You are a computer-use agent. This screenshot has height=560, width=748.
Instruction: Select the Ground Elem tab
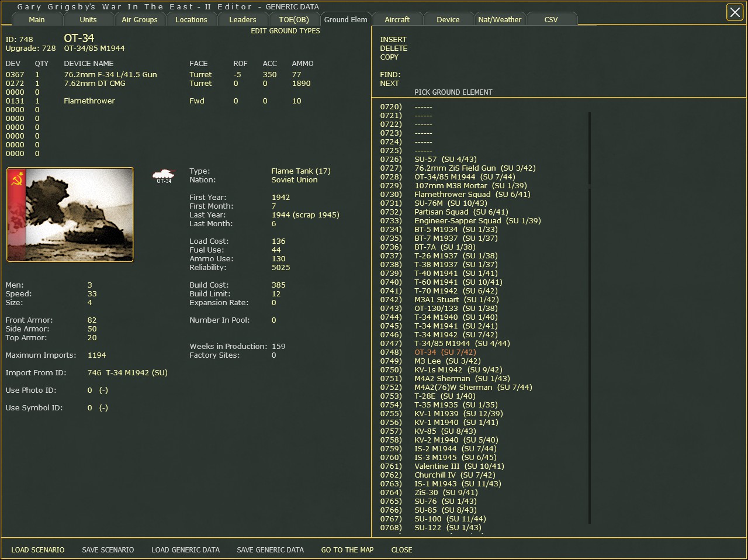click(x=346, y=19)
